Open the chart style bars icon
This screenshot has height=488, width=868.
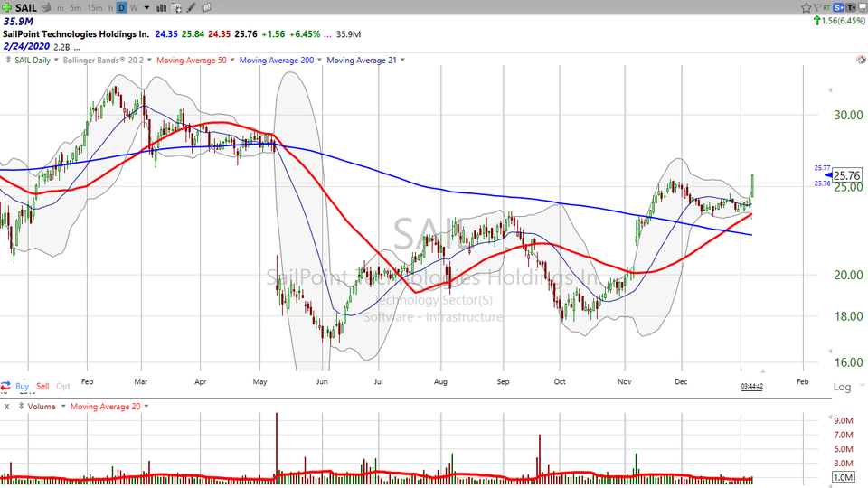[162, 8]
